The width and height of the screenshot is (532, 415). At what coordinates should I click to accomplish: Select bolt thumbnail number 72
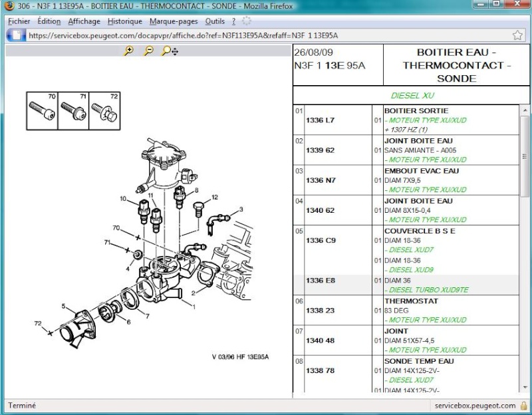pyautogui.click(x=104, y=110)
